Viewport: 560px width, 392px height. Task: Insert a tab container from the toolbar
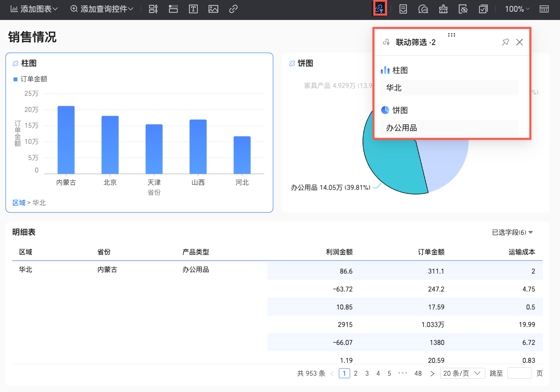173,9
